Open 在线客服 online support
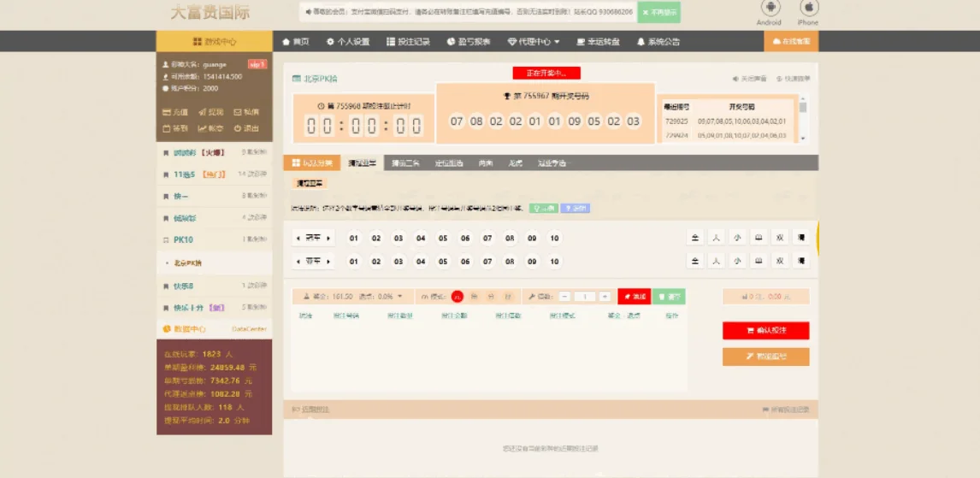The width and height of the screenshot is (980, 478). coord(791,41)
